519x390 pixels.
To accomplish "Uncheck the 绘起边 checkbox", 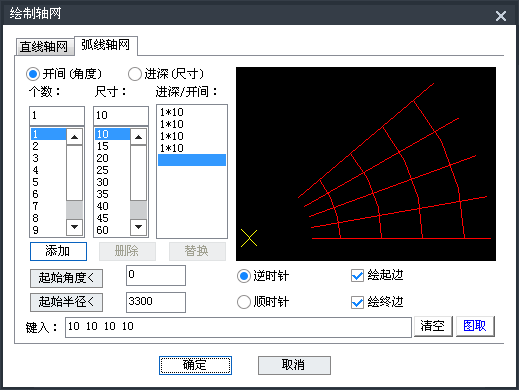I will (x=357, y=276).
